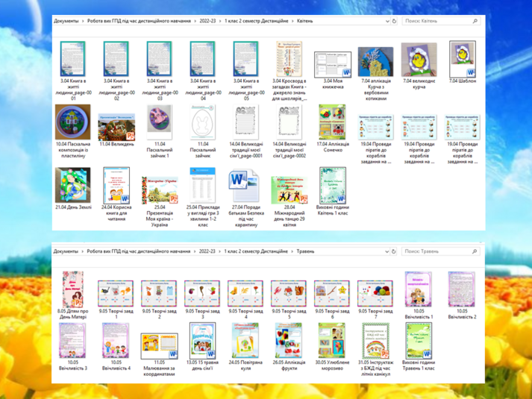Open 25.04 Приклади у вигляді гри file
This screenshot has width=532, height=399.
coord(202,198)
